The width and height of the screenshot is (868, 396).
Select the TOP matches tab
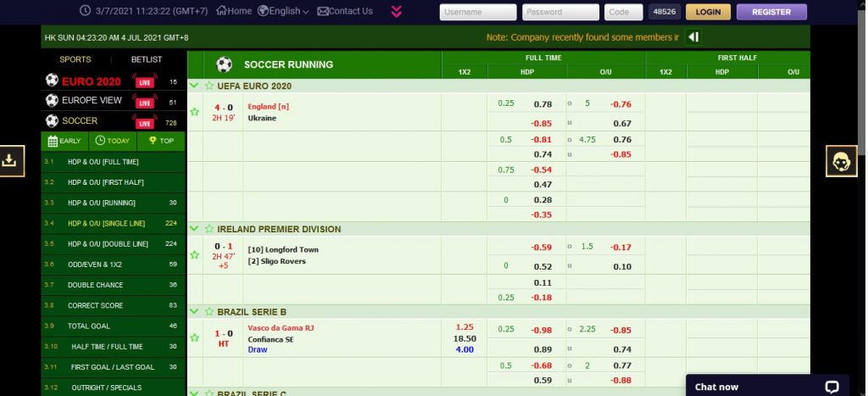click(x=161, y=141)
